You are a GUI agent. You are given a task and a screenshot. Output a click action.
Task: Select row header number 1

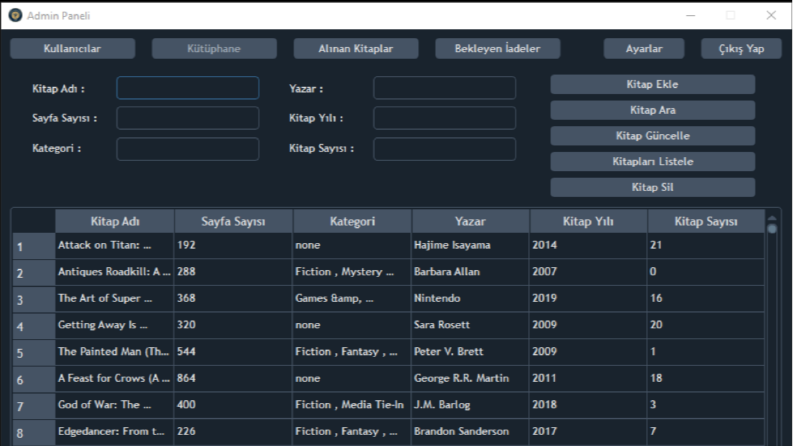pyautogui.click(x=34, y=246)
